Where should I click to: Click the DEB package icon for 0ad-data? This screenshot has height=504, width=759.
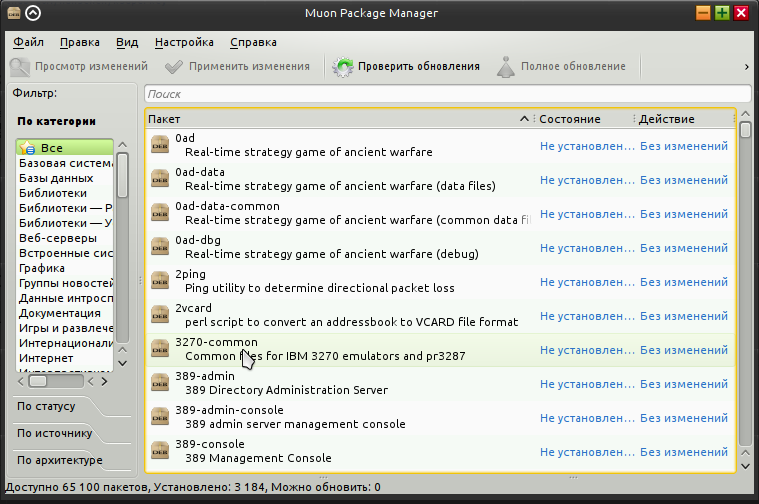coord(160,179)
